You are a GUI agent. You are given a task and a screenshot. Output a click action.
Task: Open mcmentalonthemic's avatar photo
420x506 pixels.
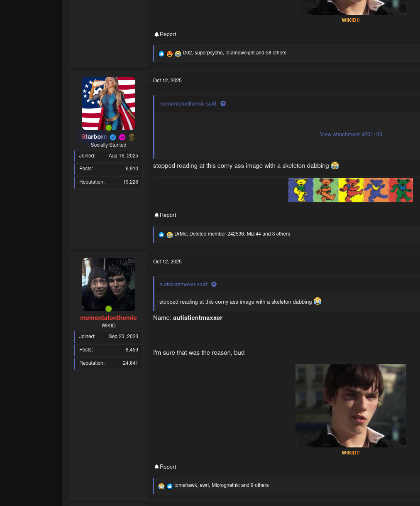108,285
